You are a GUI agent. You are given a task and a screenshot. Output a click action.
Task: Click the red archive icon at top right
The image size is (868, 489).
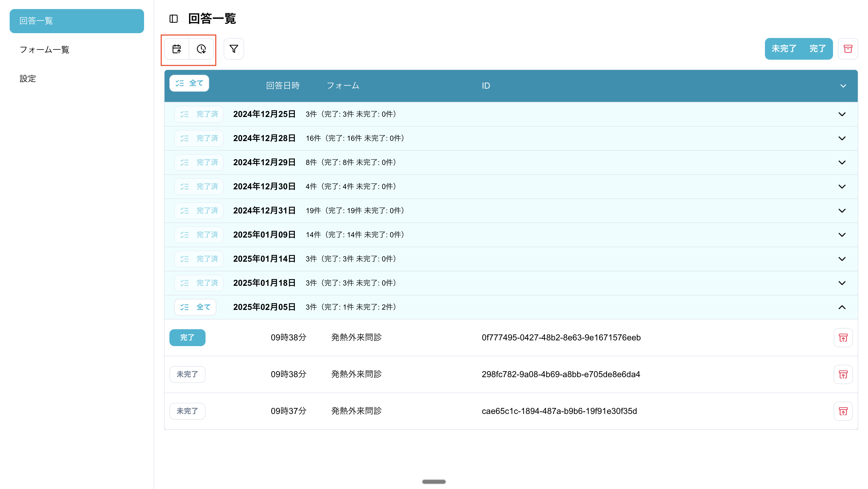coord(848,49)
